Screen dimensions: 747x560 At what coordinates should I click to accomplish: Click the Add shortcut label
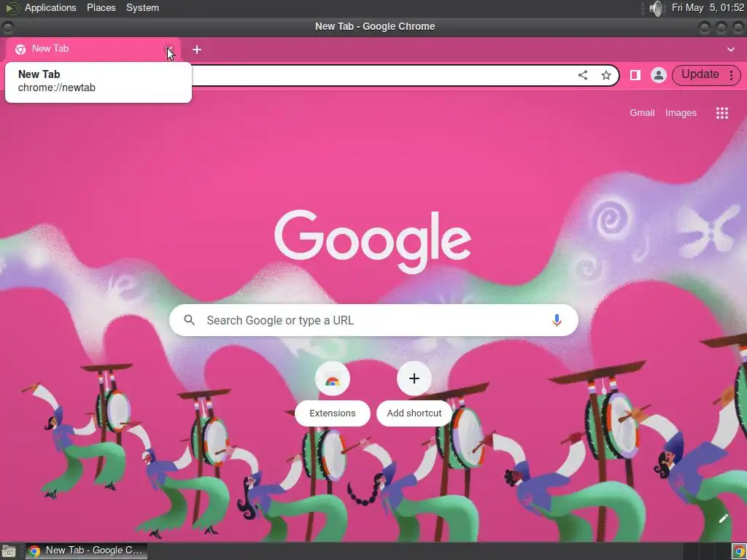point(414,413)
